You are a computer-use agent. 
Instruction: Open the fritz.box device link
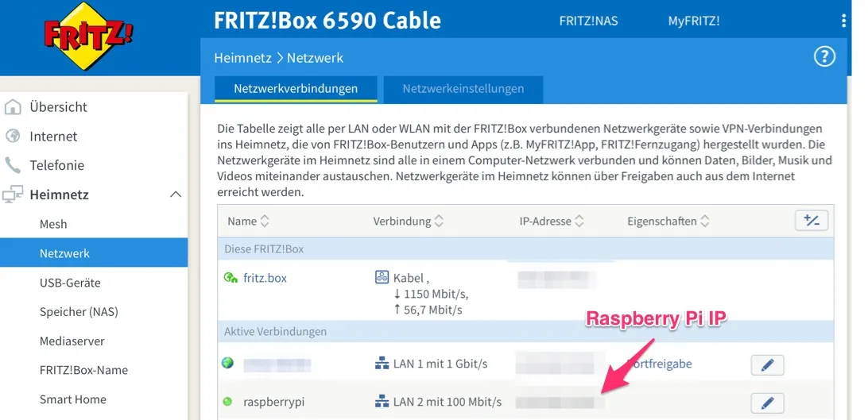(x=265, y=278)
